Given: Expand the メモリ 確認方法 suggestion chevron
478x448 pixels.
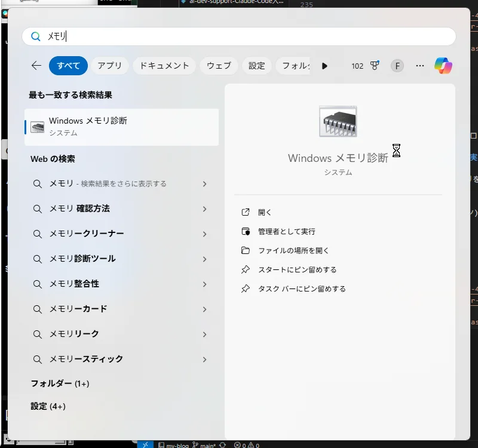Looking at the screenshot, I should [x=204, y=209].
